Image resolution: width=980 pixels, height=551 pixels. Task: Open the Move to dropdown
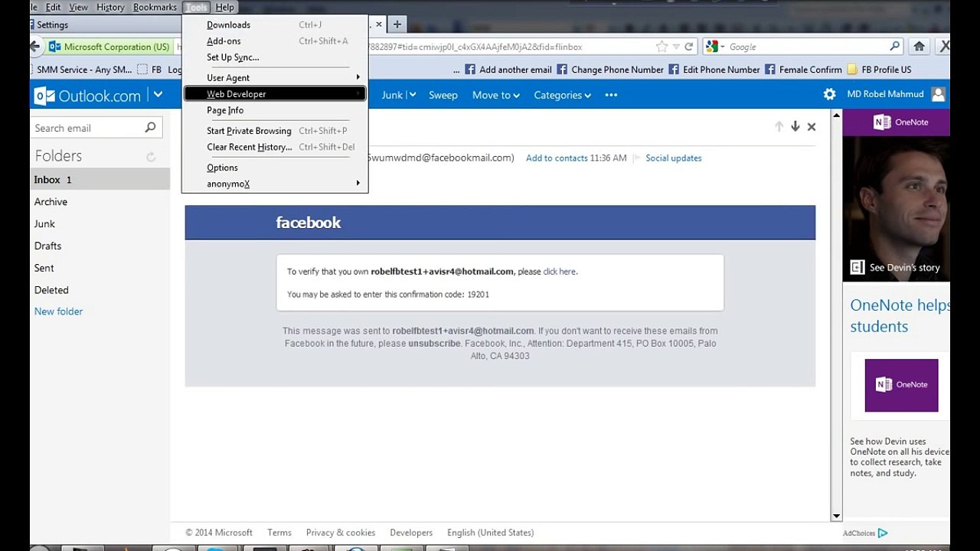(496, 95)
